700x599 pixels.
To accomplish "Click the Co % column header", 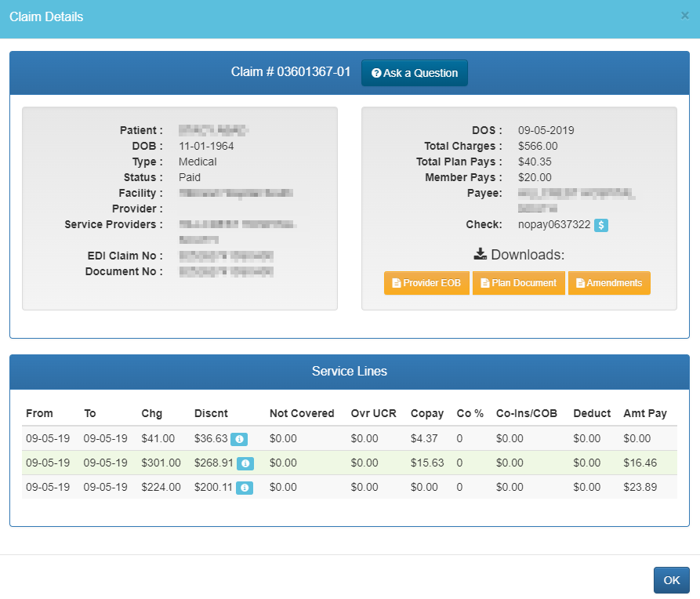I will (470, 414).
